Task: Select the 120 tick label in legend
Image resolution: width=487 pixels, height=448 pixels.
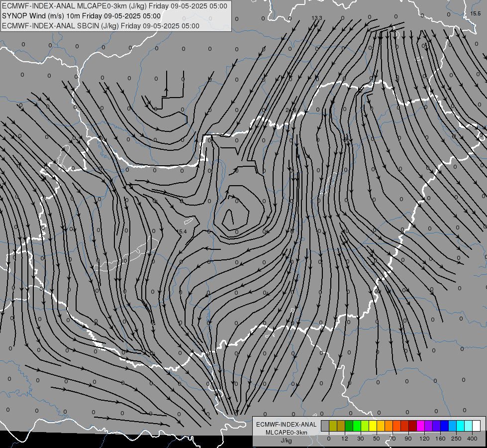Action: (425, 439)
